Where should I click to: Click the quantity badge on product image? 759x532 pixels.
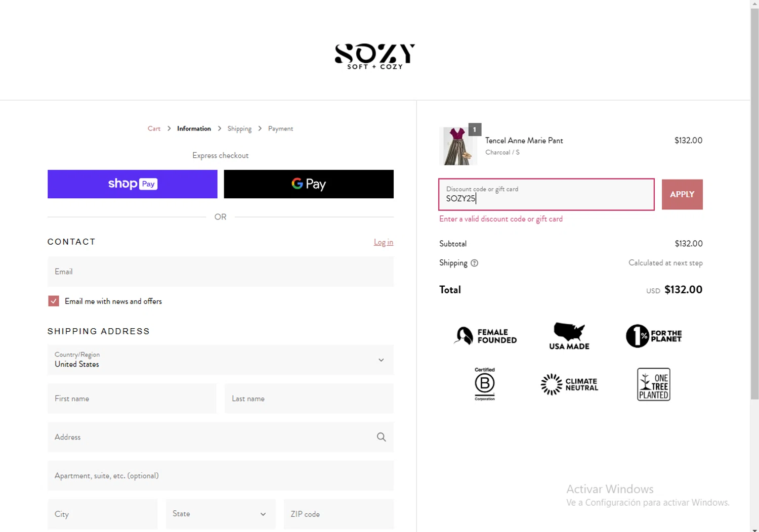click(475, 129)
